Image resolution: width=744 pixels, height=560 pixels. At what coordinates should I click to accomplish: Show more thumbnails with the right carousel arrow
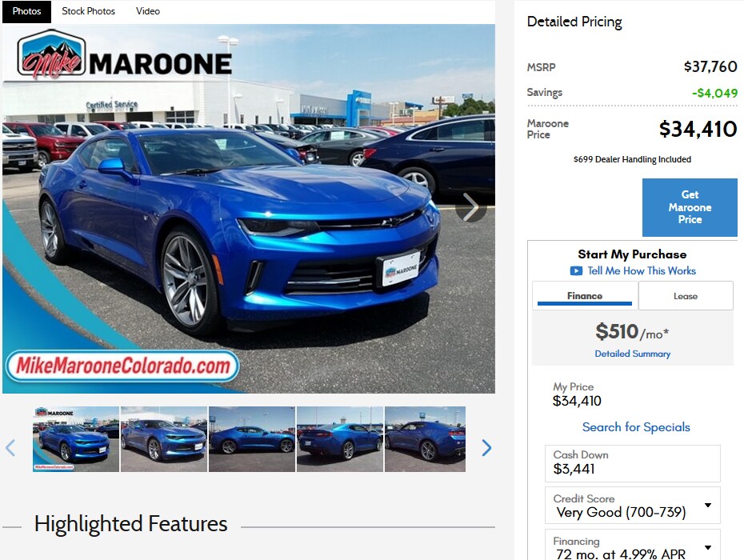point(486,447)
